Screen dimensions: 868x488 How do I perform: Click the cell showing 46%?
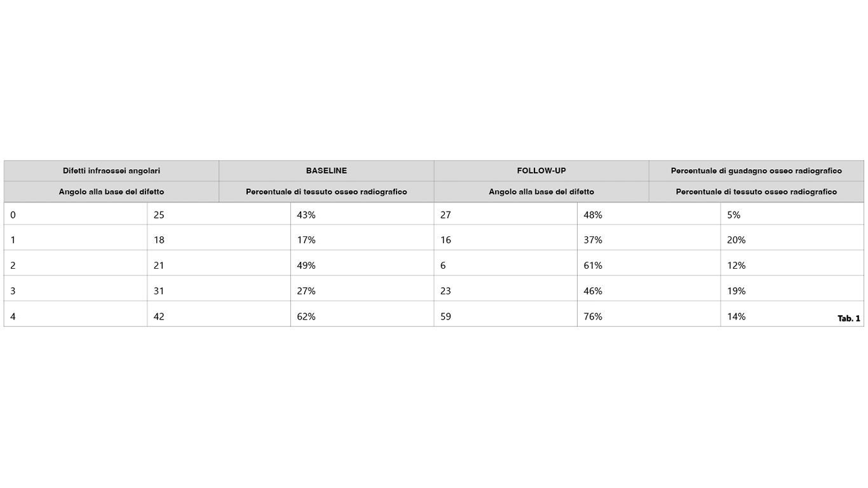pos(649,291)
